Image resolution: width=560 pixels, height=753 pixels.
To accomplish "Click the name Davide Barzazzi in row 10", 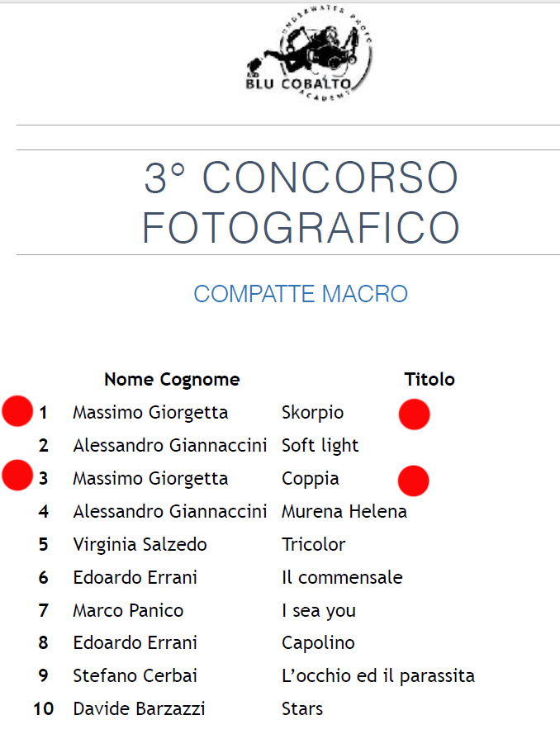I will point(139,708).
